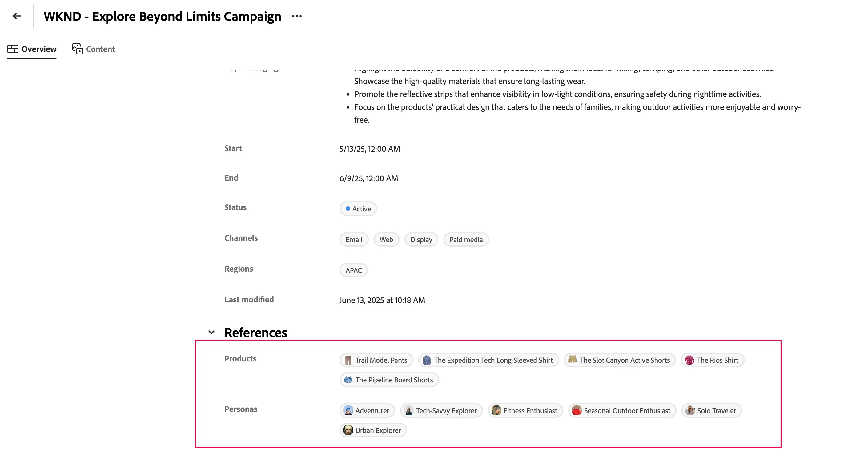Click the Paid media channel tag
868x467 pixels.
[x=466, y=240]
